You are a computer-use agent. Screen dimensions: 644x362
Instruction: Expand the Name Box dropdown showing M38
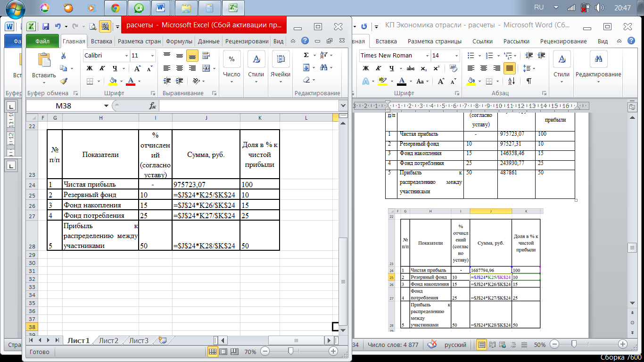(106, 106)
